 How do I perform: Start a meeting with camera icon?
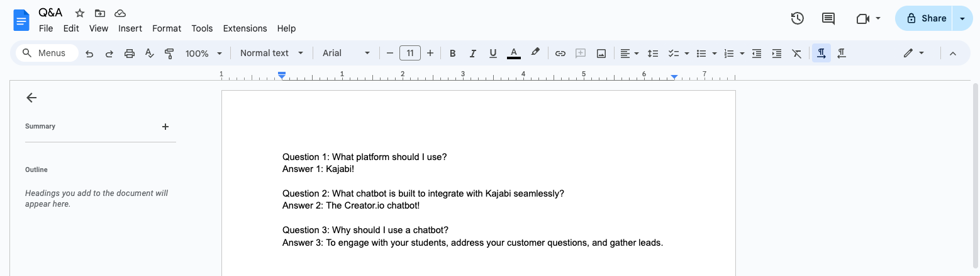(x=868, y=18)
